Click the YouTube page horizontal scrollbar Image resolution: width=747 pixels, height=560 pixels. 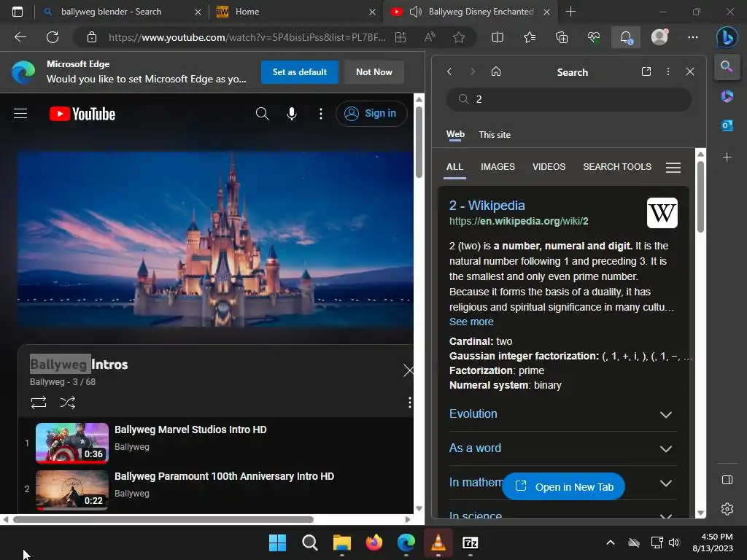[x=163, y=519]
